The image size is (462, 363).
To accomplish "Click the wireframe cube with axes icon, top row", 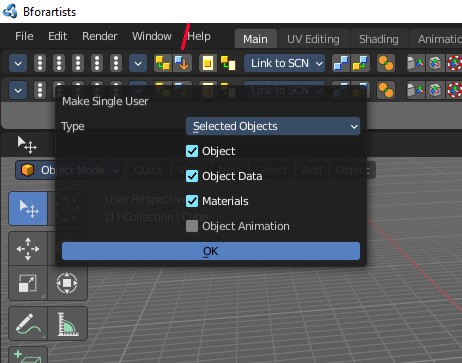I will point(435,63).
